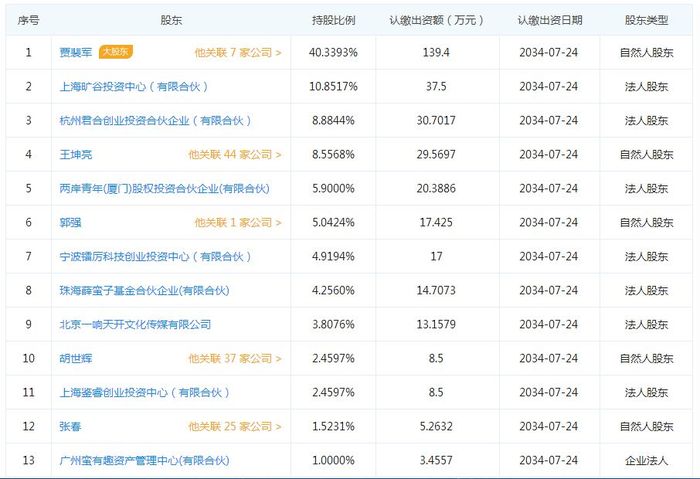Screen dimensions: 700x479
Task: Click the 认缴出资日期 column header
Action: click(550, 20)
